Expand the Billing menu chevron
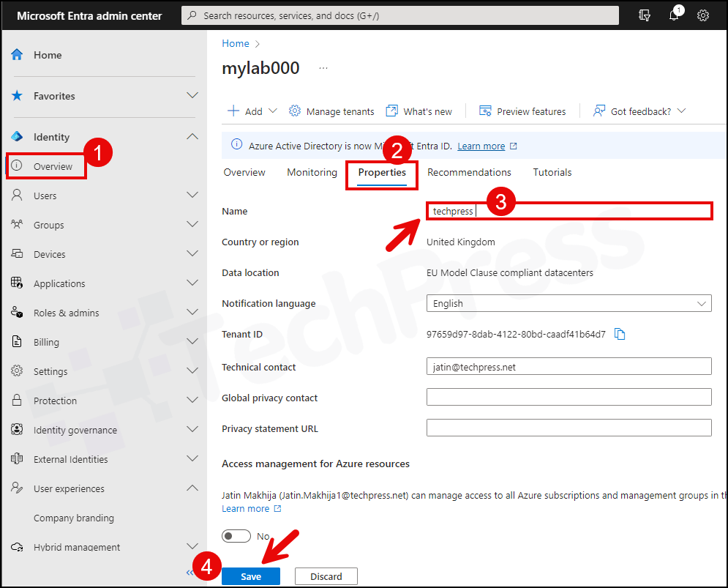Viewport: 728px width, 588px height. 192,341
